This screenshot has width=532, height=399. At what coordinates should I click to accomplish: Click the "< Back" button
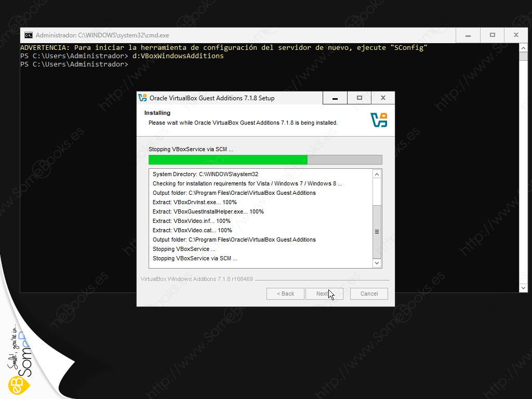285,294
